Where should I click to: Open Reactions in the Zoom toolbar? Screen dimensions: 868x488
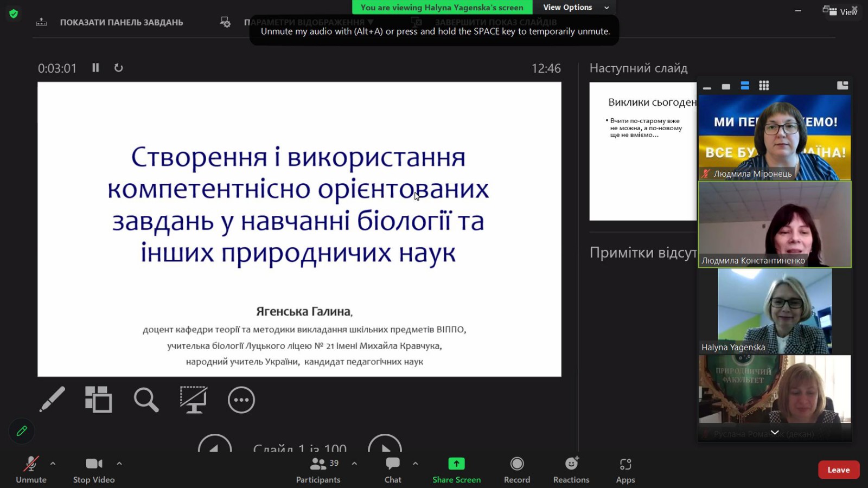coord(571,470)
